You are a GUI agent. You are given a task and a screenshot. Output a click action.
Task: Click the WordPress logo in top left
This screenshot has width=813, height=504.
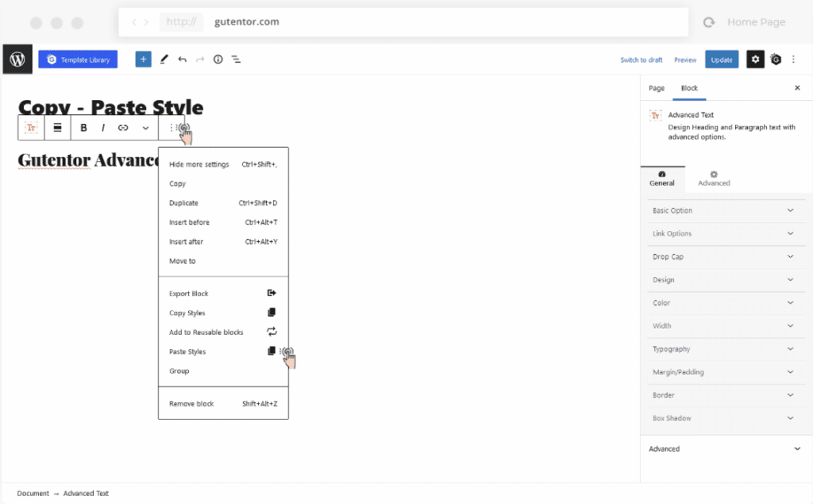click(17, 59)
